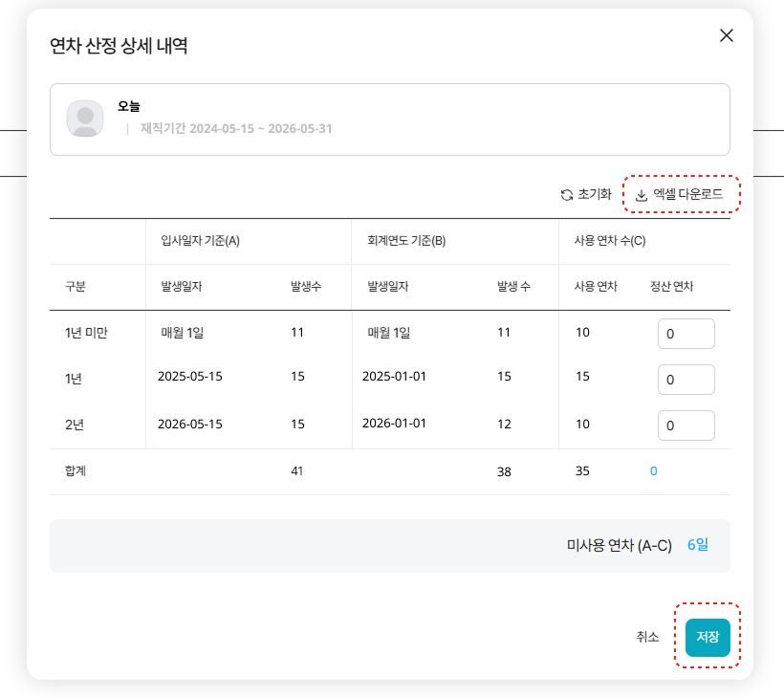Click the 엑셀 다운로드 download icon
The height and width of the screenshot is (698, 784).
point(642,195)
